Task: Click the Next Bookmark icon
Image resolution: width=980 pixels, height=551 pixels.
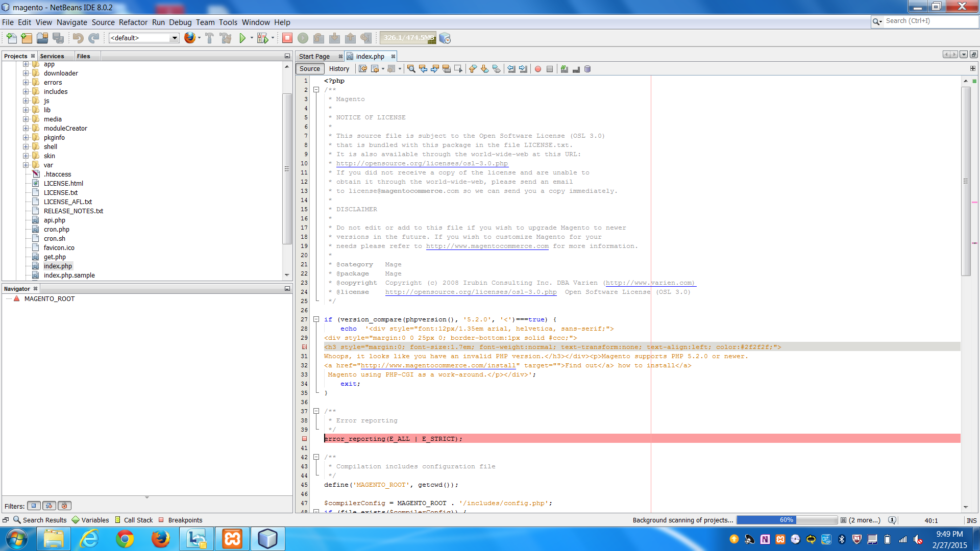Action: point(484,69)
